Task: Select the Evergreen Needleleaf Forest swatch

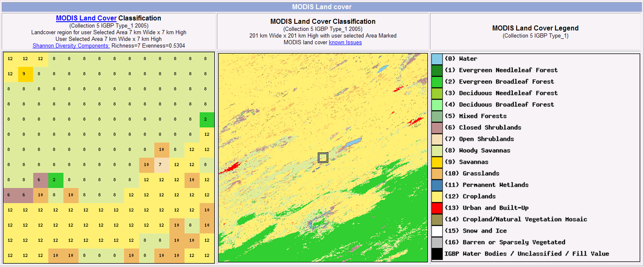Action: pos(437,71)
